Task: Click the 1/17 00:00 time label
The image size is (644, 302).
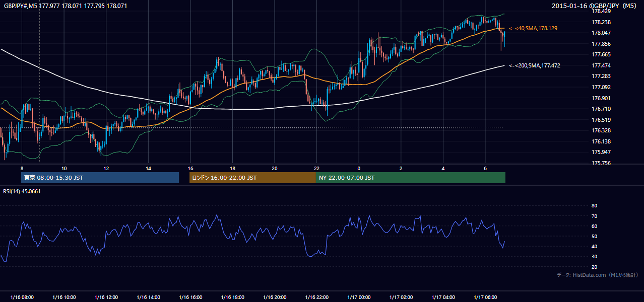Action: point(359,297)
